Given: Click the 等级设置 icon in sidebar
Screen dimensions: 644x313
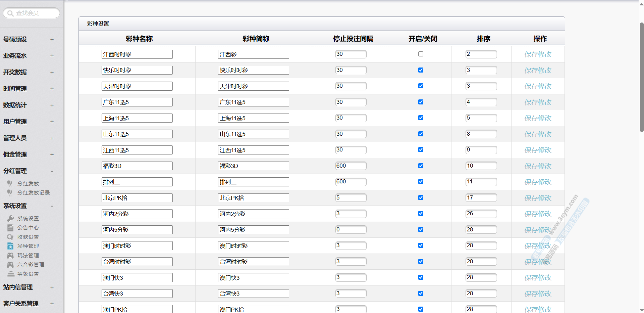Looking at the screenshot, I should (11, 274).
